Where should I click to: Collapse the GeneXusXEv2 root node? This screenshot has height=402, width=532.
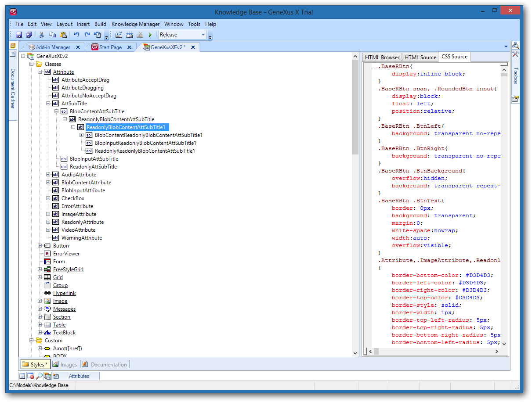pyautogui.click(x=23, y=56)
